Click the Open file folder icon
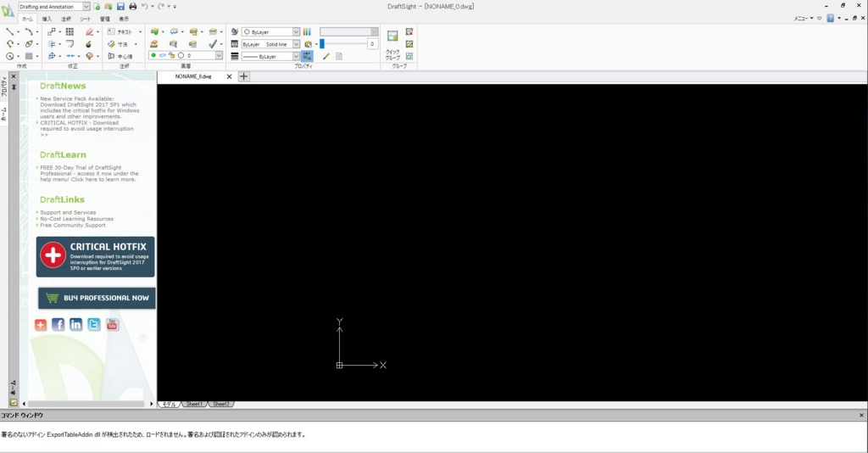Image resolution: width=868 pixels, height=453 pixels. [108, 7]
